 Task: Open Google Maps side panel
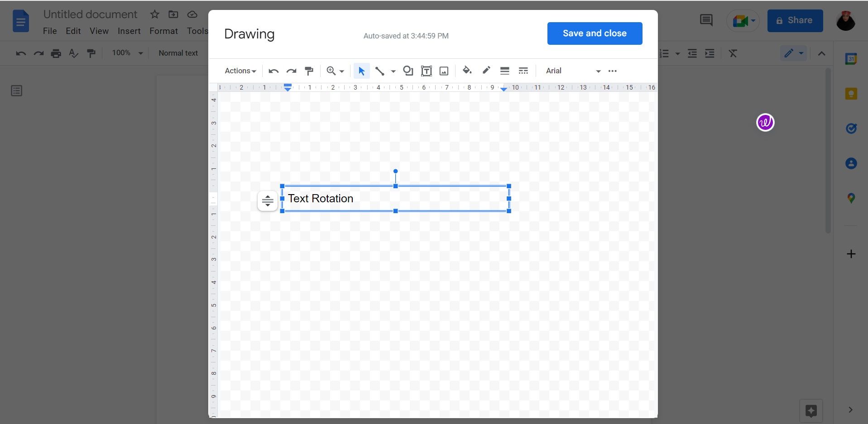(x=851, y=198)
